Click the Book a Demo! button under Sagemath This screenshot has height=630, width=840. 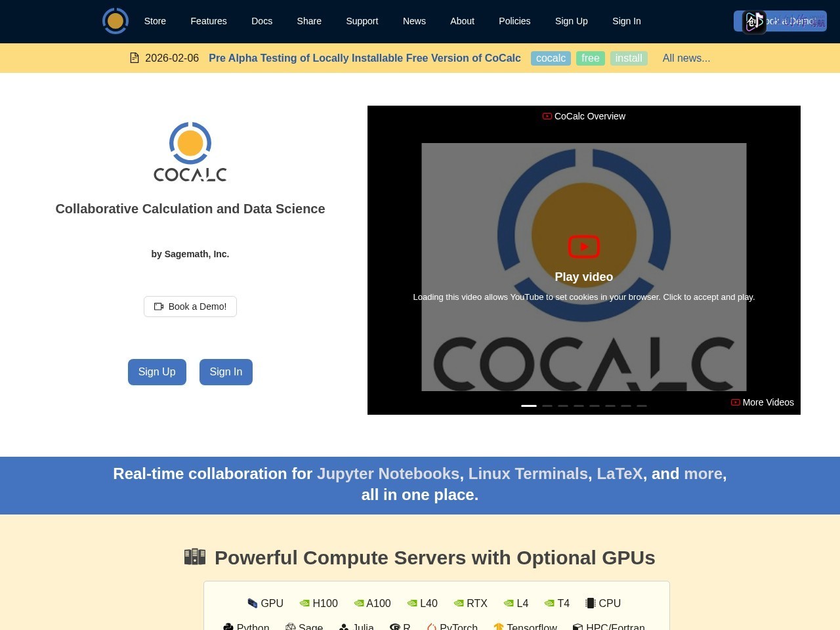pyautogui.click(x=190, y=306)
